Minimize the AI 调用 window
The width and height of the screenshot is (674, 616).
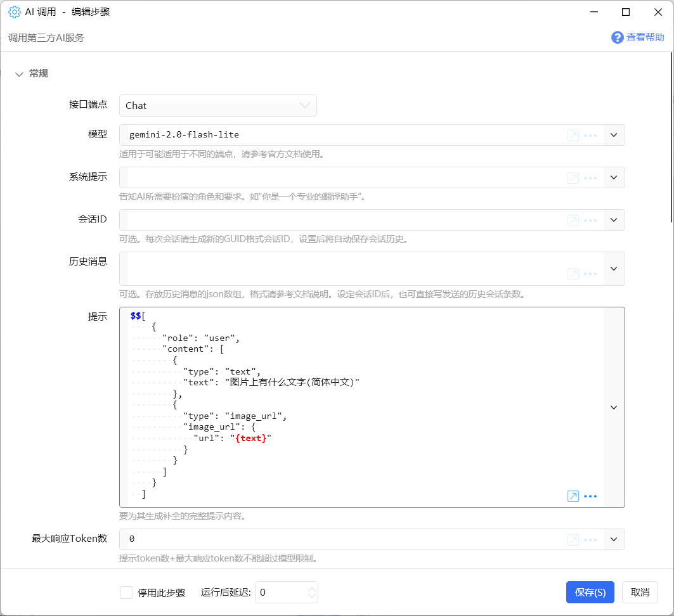(x=594, y=12)
